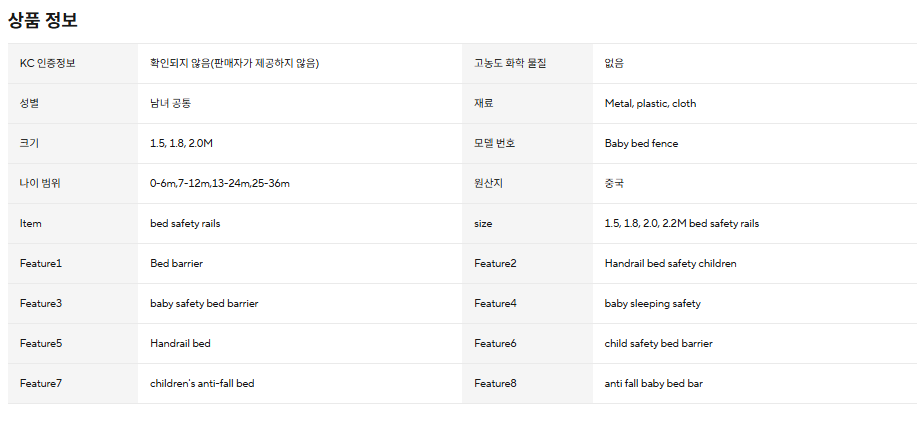Select the anti fall baby bed bar text
Image resolution: width=921 pixels, height=427 pixels.
[x=653, y=384]
